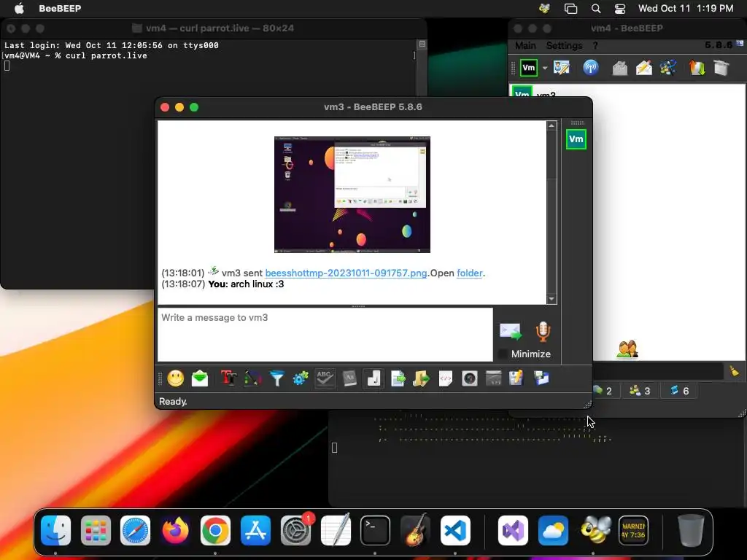Click the blue broadcast antenna icon

click(x=591, y=68)
